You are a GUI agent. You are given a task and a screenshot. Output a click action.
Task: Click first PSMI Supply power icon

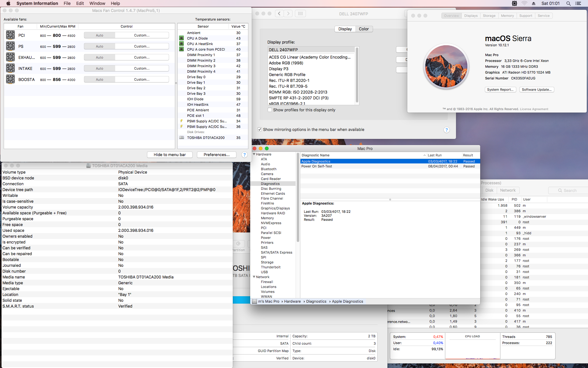(x=181, y=121)
